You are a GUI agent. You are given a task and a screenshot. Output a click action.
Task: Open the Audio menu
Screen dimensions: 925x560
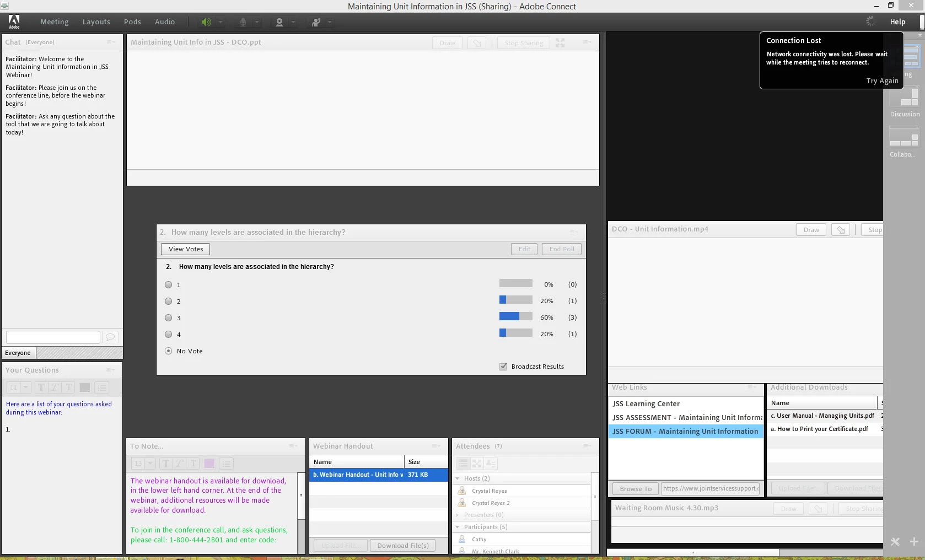coord(165,22)
